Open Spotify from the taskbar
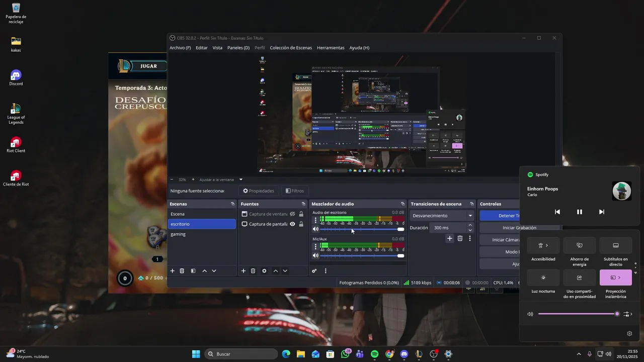This screenshot has height=362, width=644. [374, 354]
